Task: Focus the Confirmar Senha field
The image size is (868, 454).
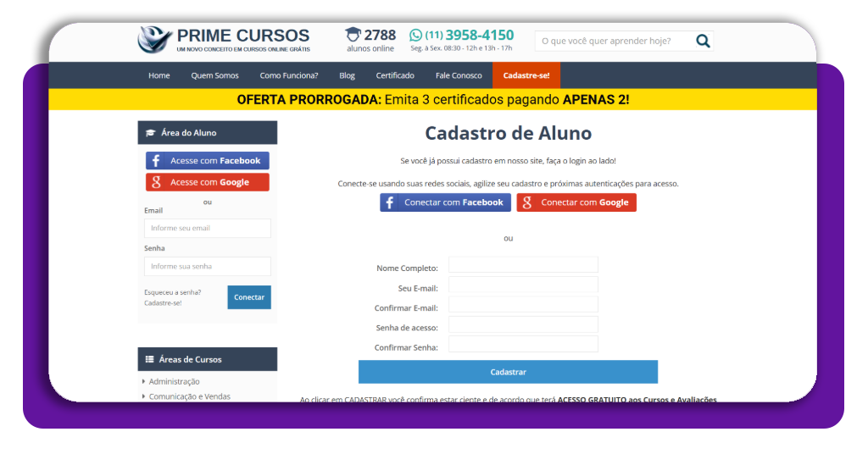Action: click(x=523, y=345)
